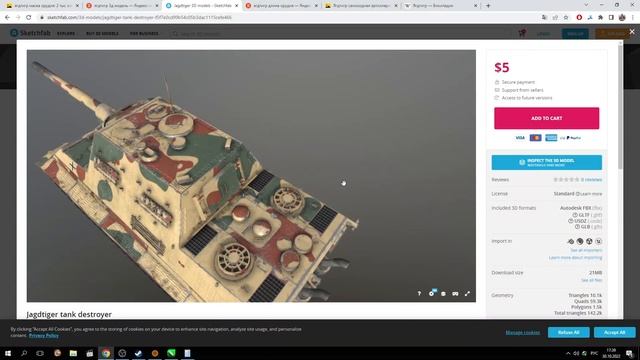Click the Unreal Engine import icon

coord(598,241)
